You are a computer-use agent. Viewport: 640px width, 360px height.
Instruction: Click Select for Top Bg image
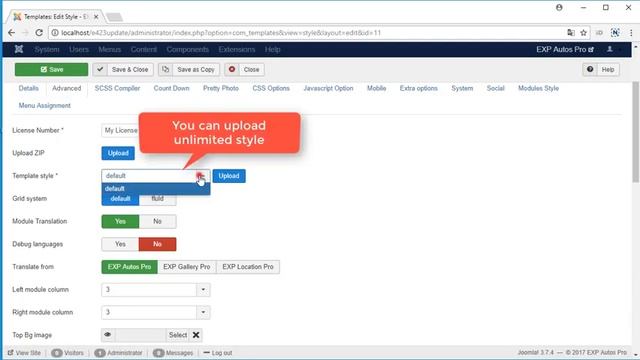[x=178, y=335]
